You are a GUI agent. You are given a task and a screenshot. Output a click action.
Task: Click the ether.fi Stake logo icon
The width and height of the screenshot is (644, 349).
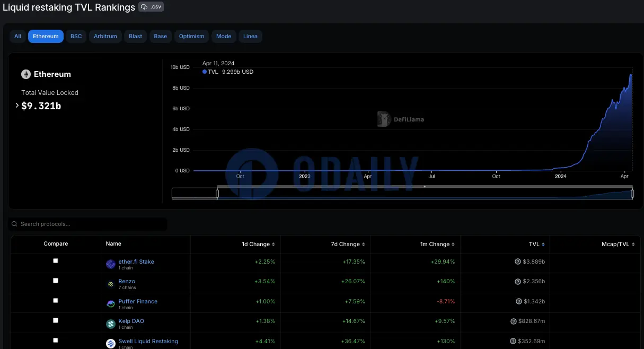[x=110, y=264]
